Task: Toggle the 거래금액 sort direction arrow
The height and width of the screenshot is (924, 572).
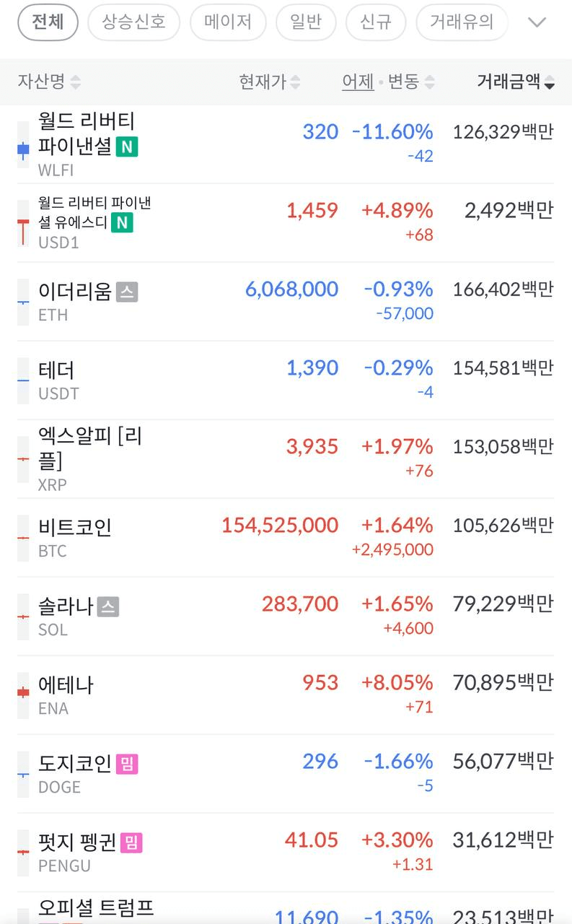Action: (x=550, y=82)
